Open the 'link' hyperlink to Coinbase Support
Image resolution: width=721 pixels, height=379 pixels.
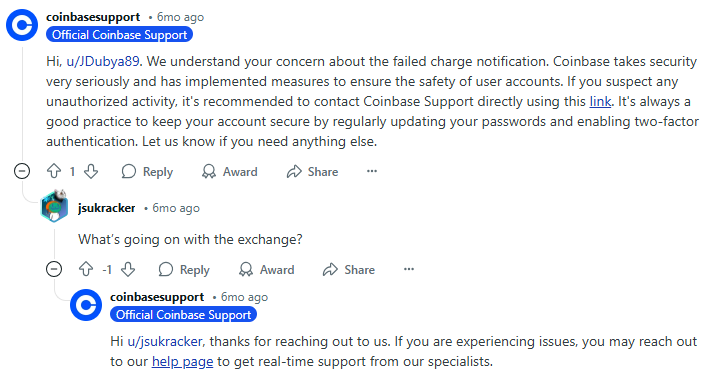600,101
